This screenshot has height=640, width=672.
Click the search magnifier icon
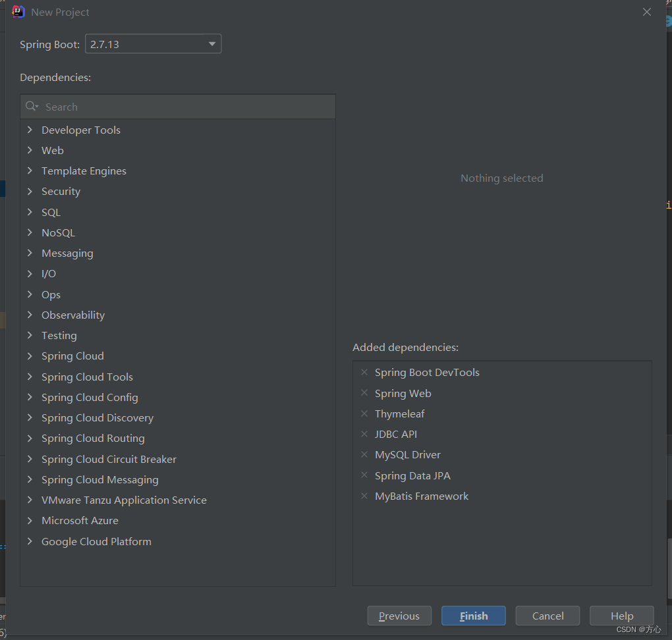[32, 106]
